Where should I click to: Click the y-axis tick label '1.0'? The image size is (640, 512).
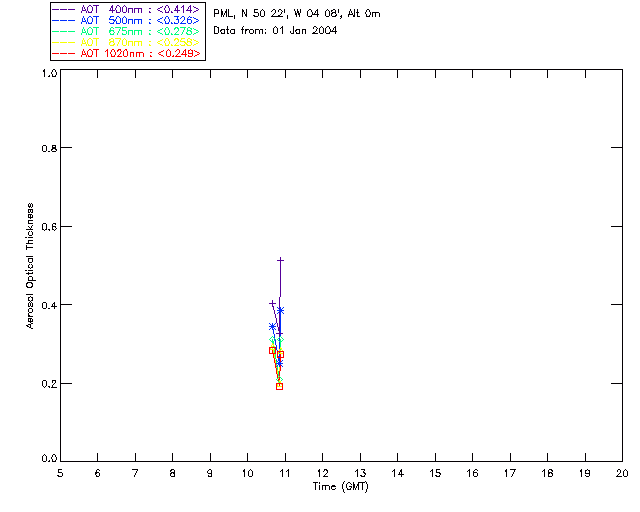click(x=49, y=73)
